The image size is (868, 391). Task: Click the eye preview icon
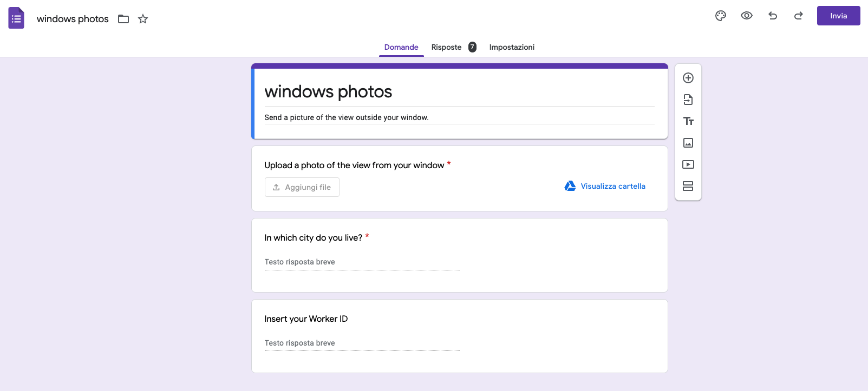click(746, 16)
